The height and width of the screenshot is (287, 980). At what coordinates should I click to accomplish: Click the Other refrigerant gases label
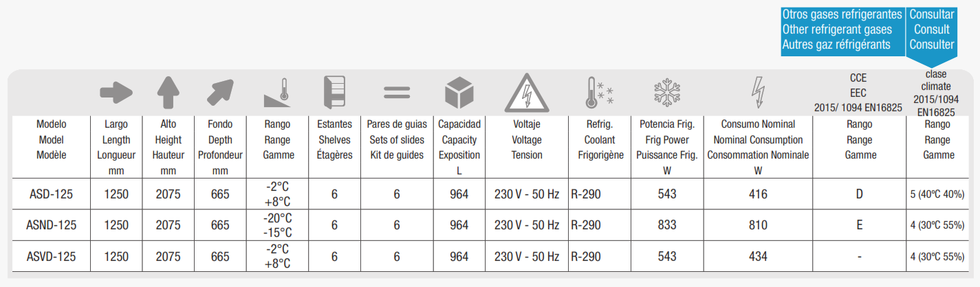tap(837, 30)
